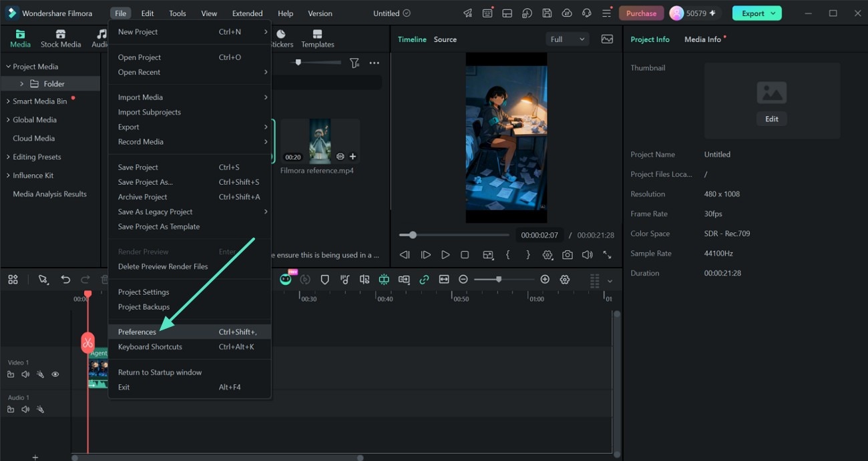This screenshot has width=868, height=461.
Task: Open the preview quality Full dropdown
Action: pos(567,39)
